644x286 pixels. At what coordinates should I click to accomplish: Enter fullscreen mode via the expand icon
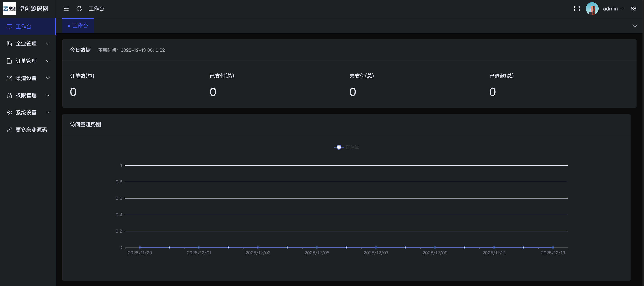tap(577, 9)
